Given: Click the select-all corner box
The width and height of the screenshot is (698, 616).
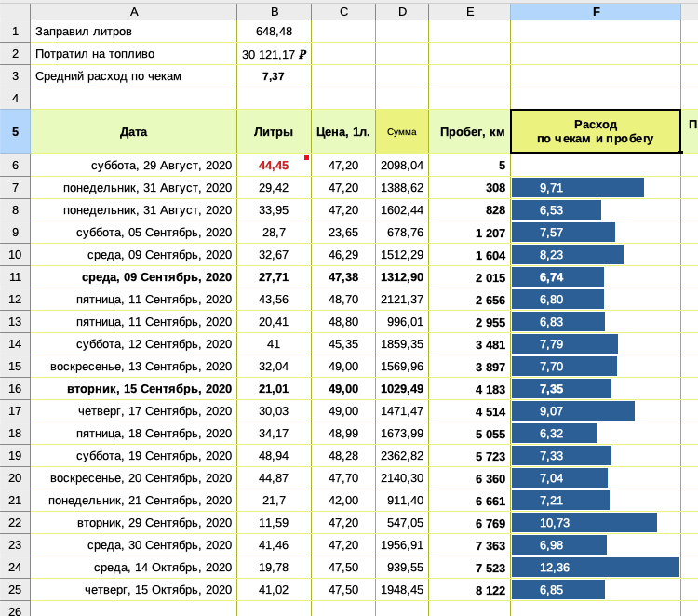Looking at the screenshot, I should (15, 11).
